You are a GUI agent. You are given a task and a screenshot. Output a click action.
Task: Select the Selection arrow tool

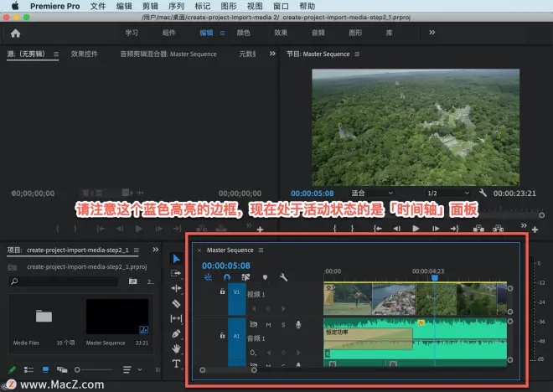(176, 259)
